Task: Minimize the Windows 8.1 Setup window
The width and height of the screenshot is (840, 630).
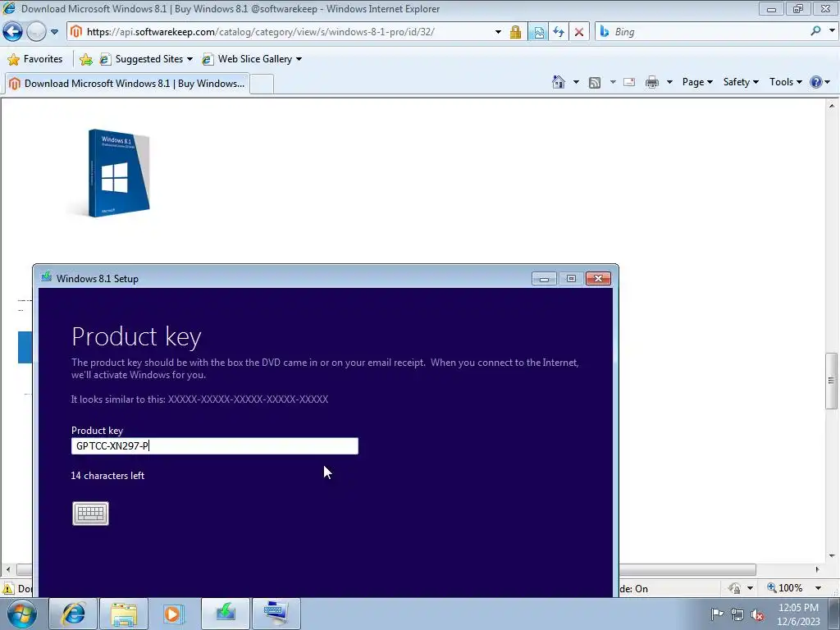Action: tap(544, 279)
